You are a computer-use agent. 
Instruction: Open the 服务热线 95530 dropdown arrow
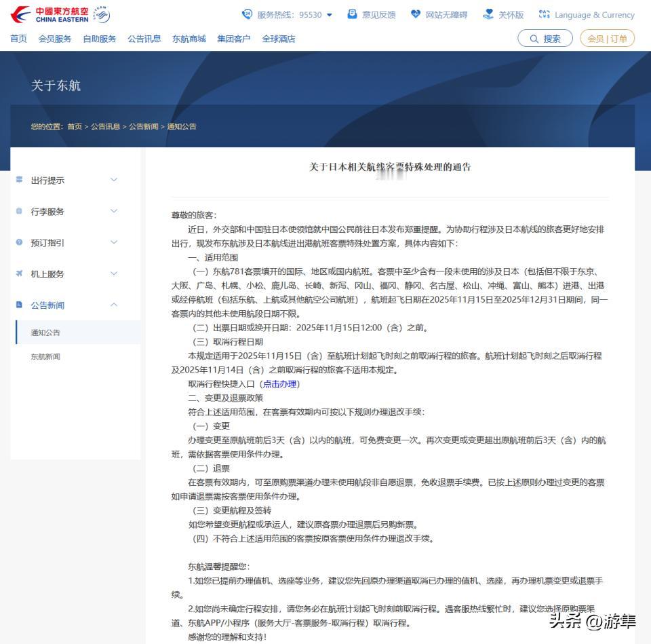330,15
